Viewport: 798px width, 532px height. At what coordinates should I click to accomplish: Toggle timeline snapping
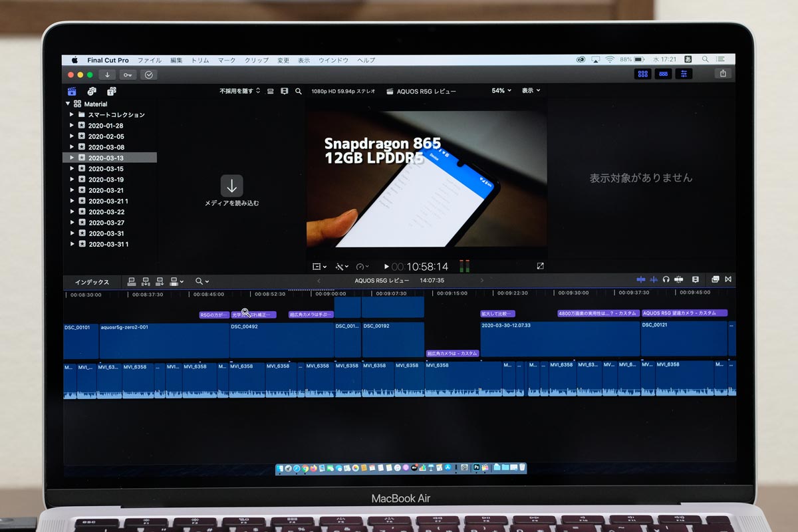(678, 279)
